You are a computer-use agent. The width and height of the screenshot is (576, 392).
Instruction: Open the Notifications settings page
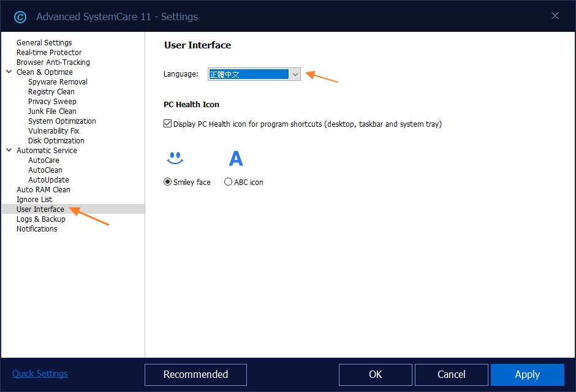coord(37,228)
